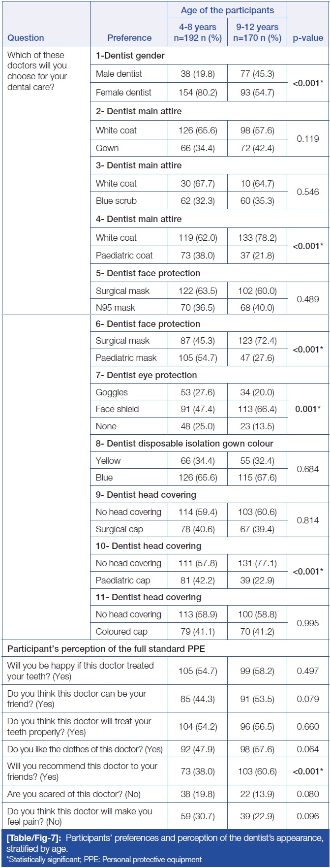The image size is (330, 868).
Task: Click the "Paediatric coat" preference cell
Action: coord(124,255)
